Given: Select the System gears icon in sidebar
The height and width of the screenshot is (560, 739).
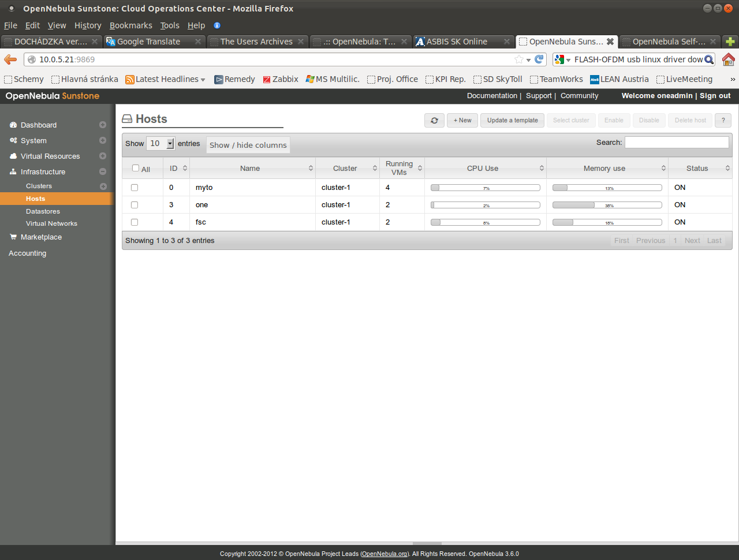Looking at the screenshot, I should (13, 140).
